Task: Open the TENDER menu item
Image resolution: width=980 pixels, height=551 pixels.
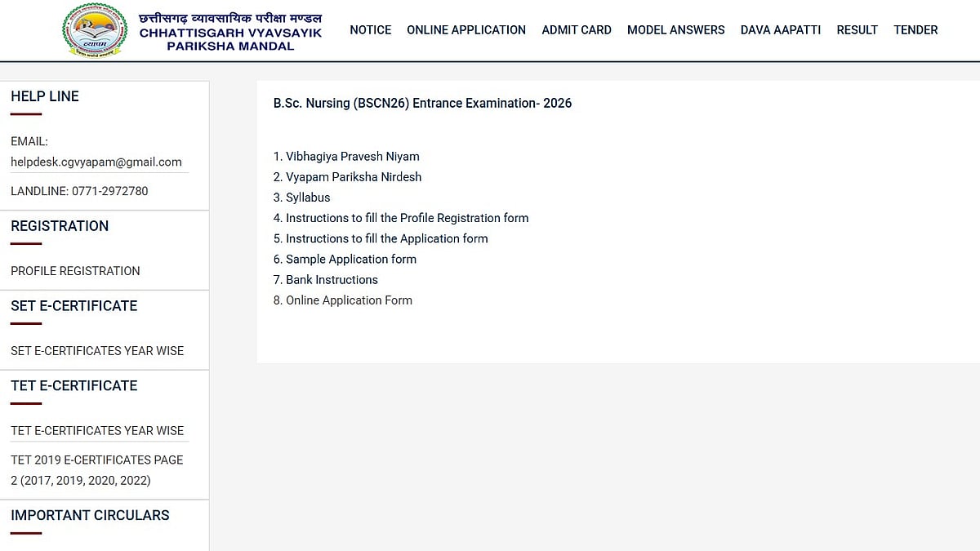Action: [915, 30]
